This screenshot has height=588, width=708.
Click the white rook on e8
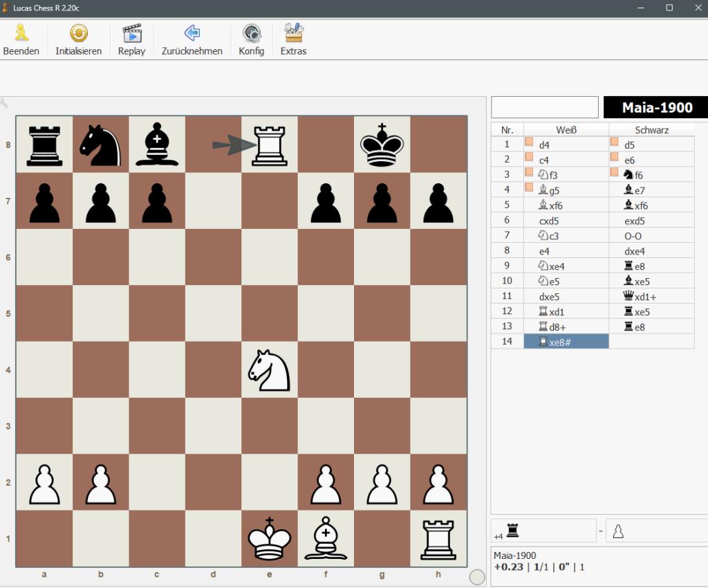click(270, 145)
